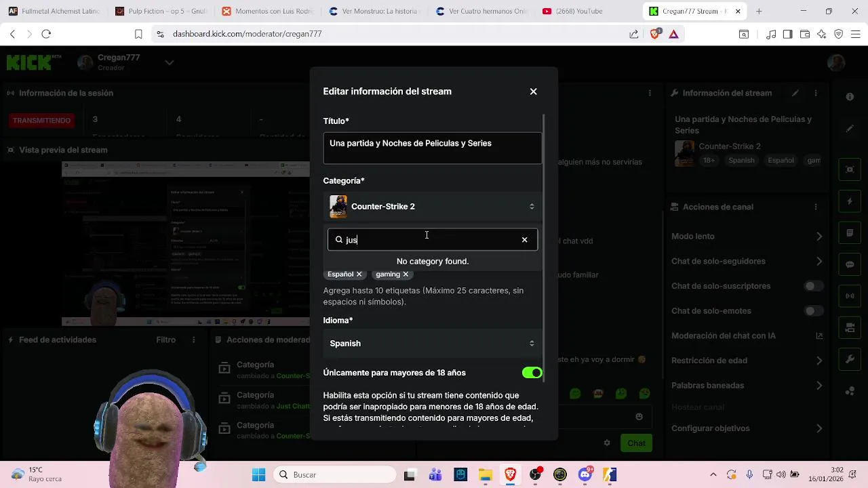
Task: Expand the Modo lento option
Action: [x=819, y=237]
